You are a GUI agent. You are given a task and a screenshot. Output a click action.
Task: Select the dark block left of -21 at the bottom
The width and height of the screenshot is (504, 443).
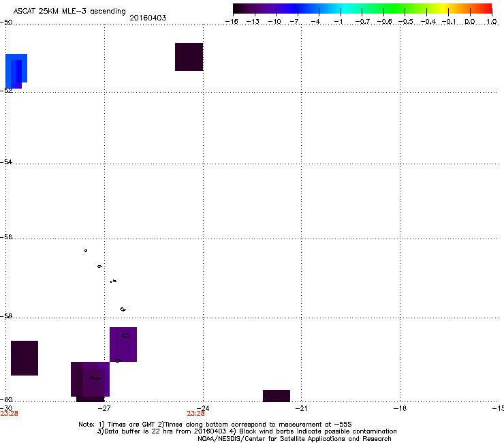(277, 396)
